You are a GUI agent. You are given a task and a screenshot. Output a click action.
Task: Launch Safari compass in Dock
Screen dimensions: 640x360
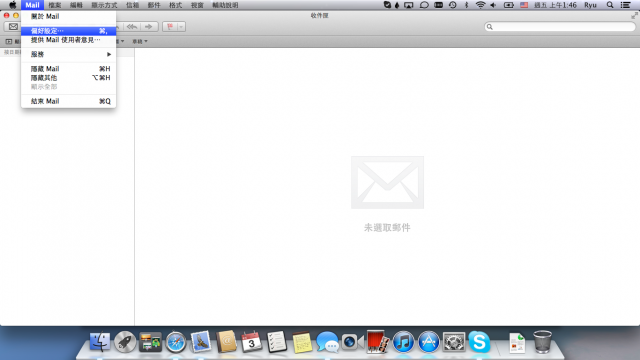click(x=176, y=342)
